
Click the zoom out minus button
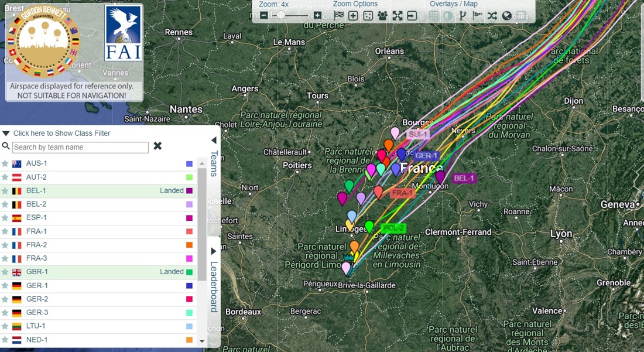tap(264, 15)
